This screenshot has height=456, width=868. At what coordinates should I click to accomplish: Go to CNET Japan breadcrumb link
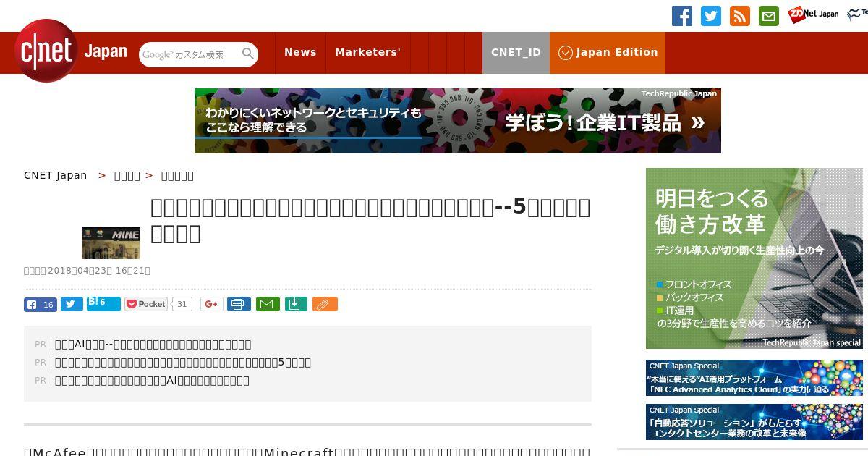pos(56,175)
